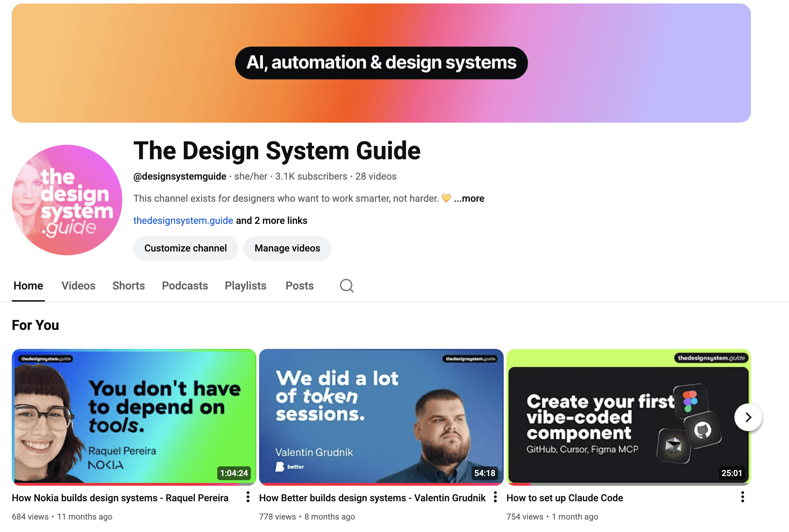Viewport: 789px width, 532px height.
Task: Show the 2 more links
Action: tap(272, 220)
